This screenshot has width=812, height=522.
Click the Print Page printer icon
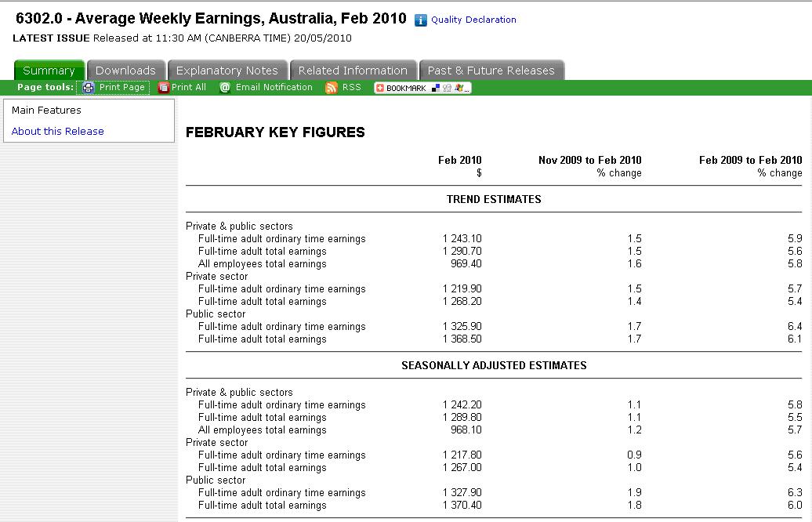[89, 88]
